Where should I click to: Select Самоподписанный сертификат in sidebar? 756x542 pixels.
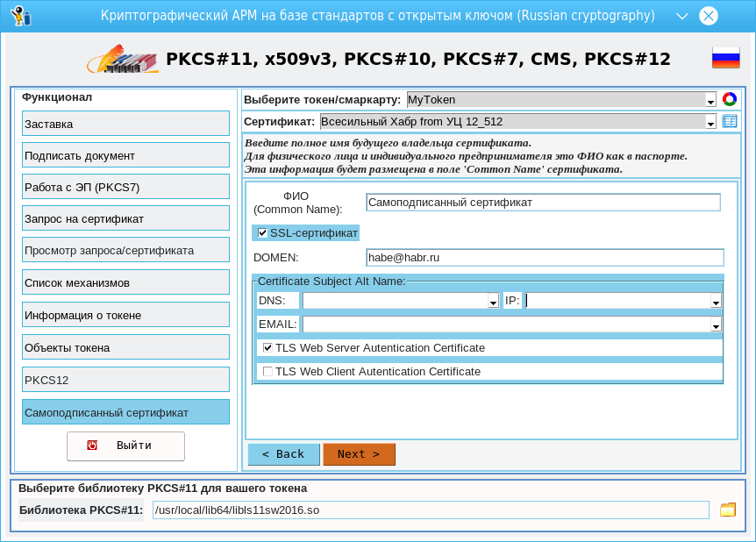(125, 412)
